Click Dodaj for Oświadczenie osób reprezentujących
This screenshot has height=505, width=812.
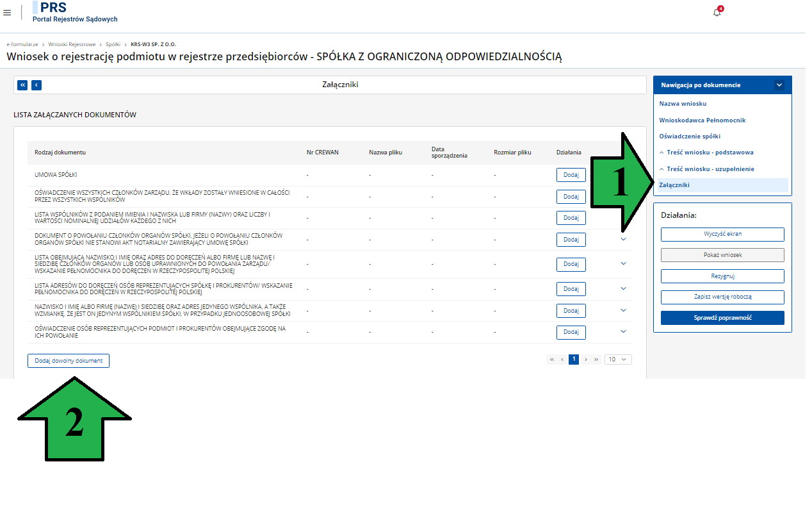(x=571, y=332)
